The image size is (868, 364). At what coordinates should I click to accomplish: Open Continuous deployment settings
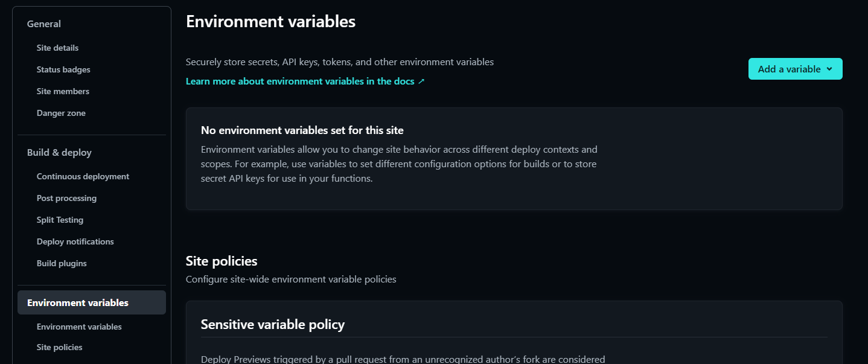(x=83, y=176)
